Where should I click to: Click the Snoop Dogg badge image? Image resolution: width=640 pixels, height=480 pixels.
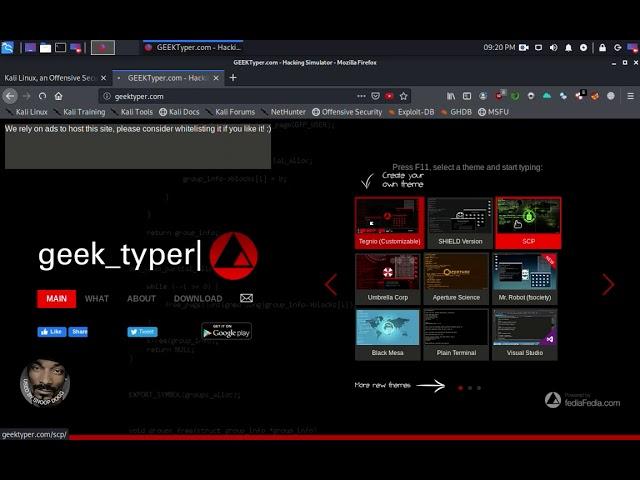45,382
